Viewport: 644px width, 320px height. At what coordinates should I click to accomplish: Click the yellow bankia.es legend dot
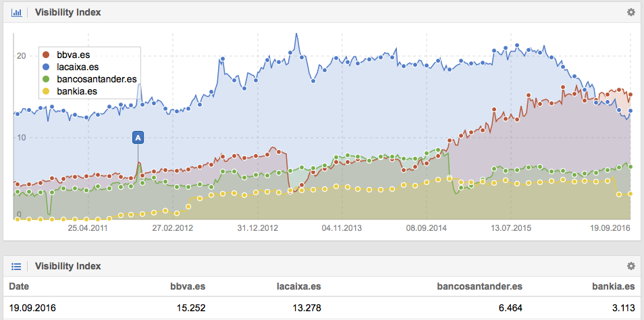coord(46,91)
